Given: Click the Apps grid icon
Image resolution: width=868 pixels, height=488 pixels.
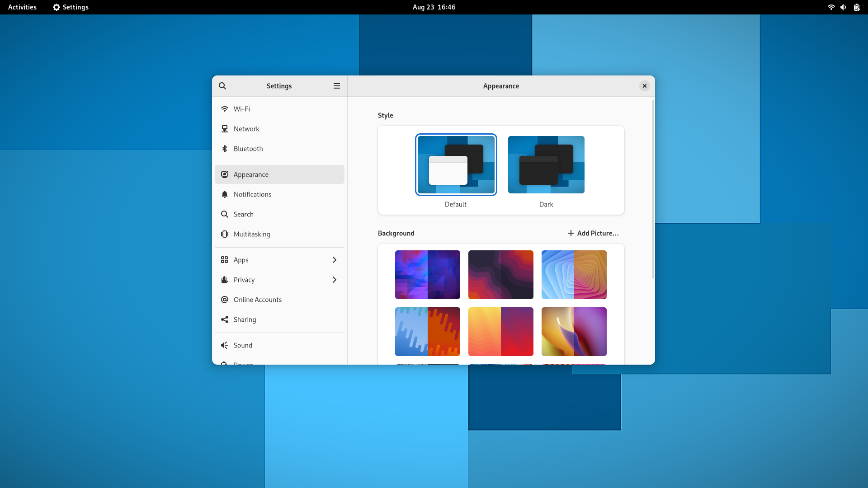Looking at the screenshot, I should [x=225, y=260].
